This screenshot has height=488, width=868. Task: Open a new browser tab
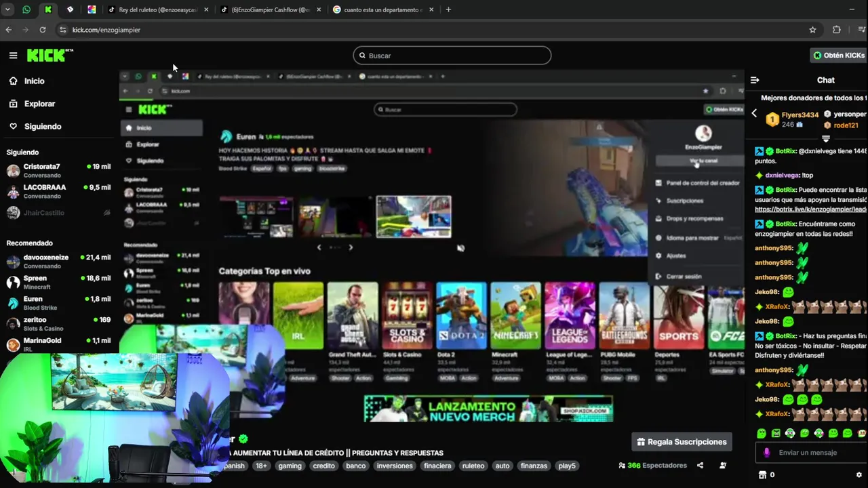tap(448, 9)
